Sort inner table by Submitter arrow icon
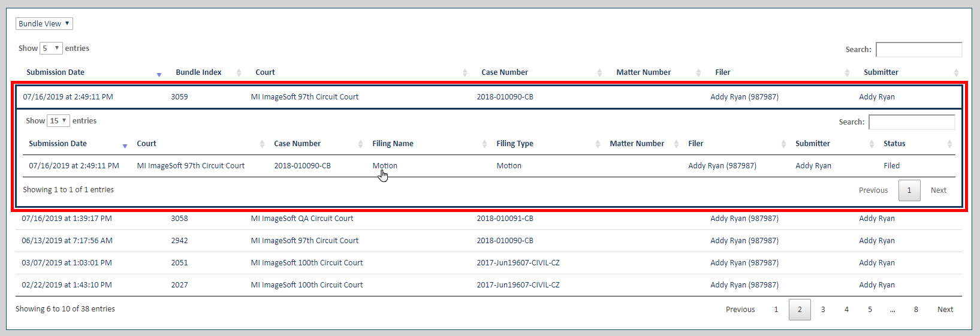The height and width of the screenshot is (336, 980). point(872,144)
